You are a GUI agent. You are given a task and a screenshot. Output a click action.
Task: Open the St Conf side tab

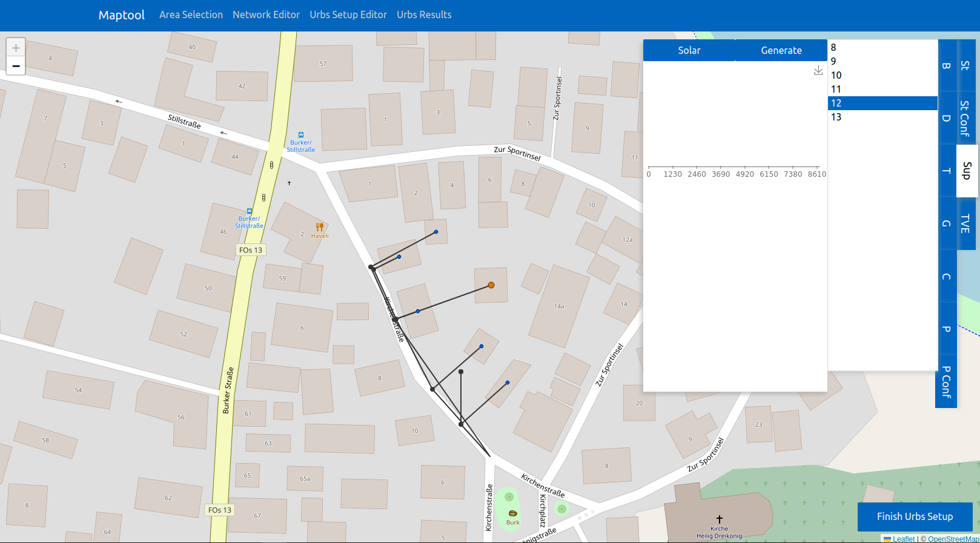tap(966, 118)
